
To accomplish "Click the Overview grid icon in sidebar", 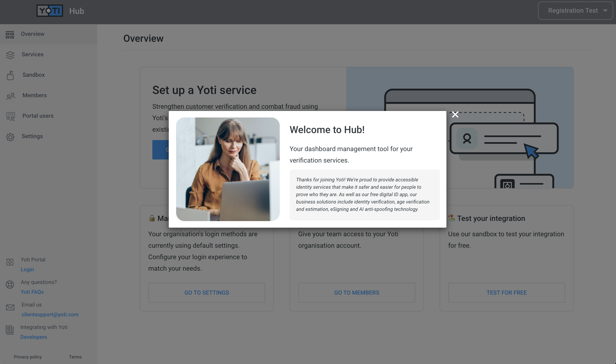I will click(x=10, y=35).
